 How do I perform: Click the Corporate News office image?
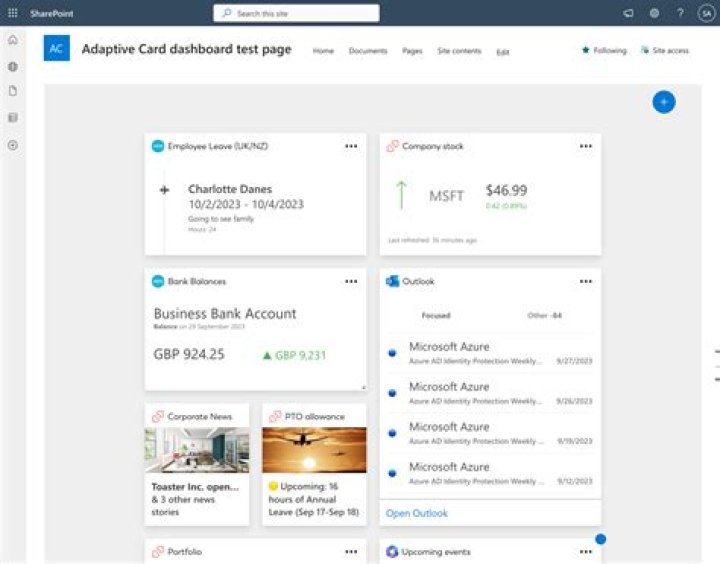pos(197,450)
